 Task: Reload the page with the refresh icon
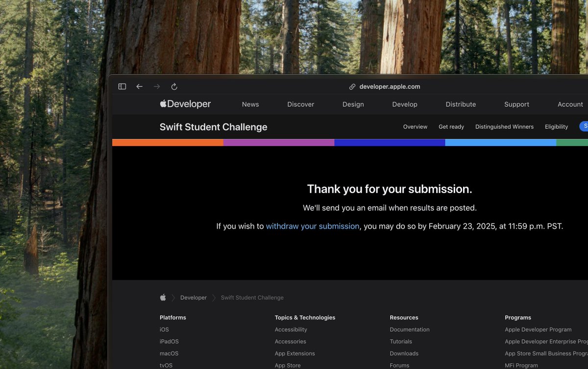[174, 87]
